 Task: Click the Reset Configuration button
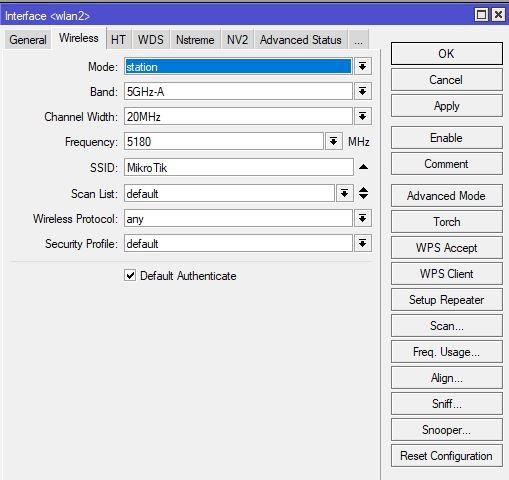pyautogui.click(x=446, y=456)
